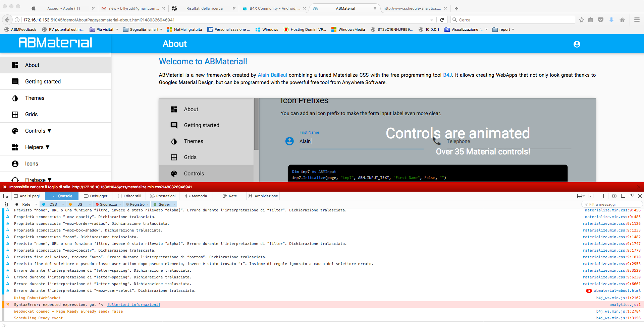
Task: Open developer tools settings gear
Action: [x=614, y=196]
